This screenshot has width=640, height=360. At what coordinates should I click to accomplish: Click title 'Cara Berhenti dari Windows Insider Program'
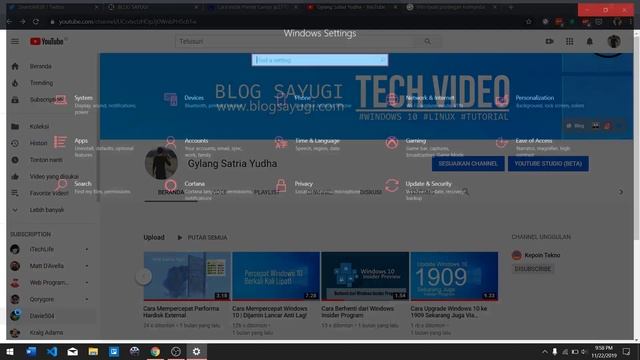[358, 312]
